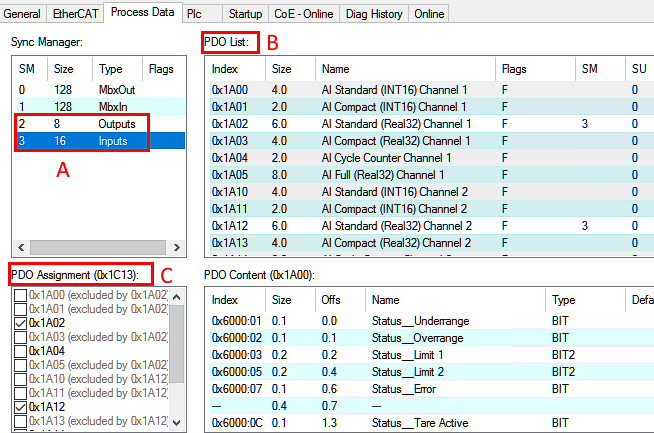Check the 0x1A00 PDO assignment checkbox

point(19,295)
